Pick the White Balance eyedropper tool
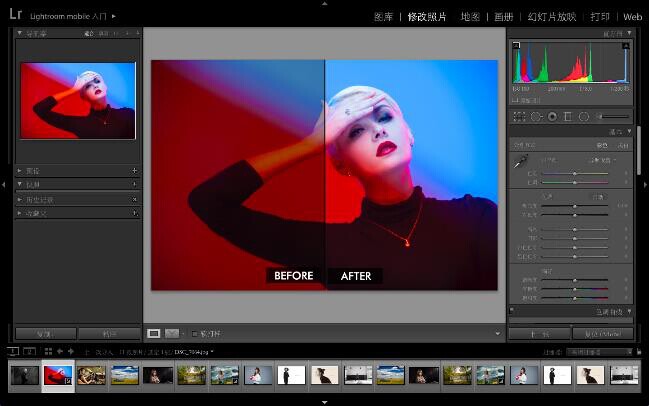649x406 pixels. pos(521,160)
